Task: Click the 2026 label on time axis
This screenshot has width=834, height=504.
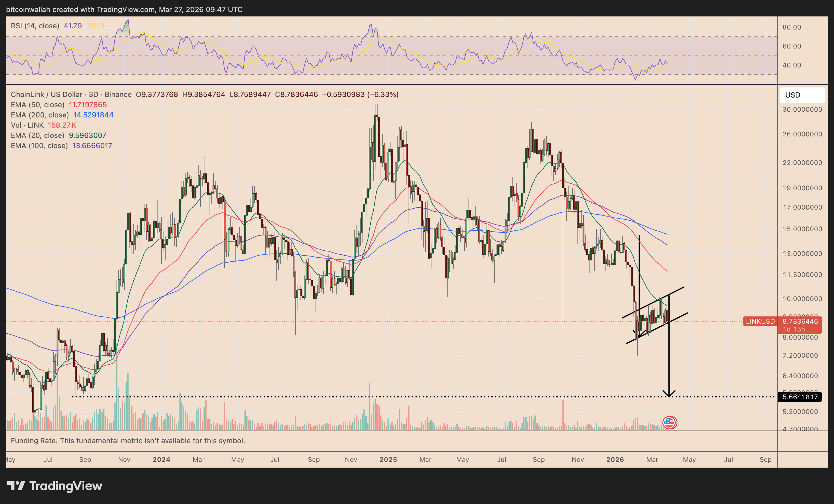Action: pos(615,460)
